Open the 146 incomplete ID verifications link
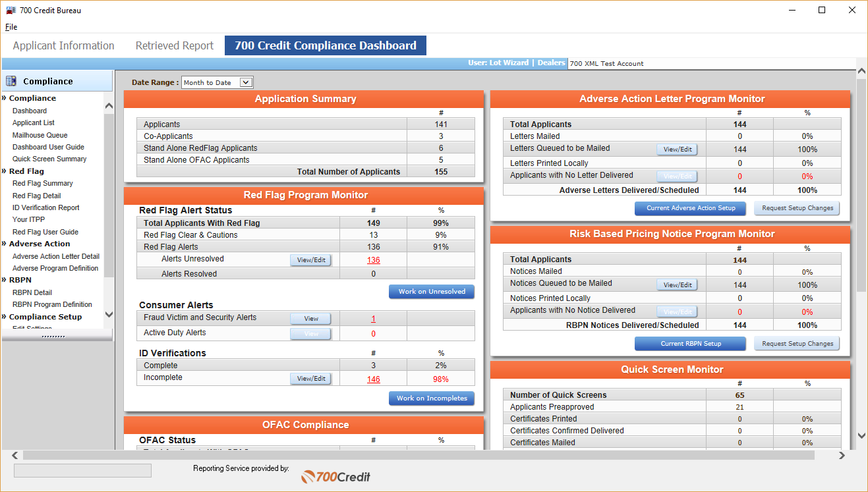 pyautogui.click(x=373, y=378)
